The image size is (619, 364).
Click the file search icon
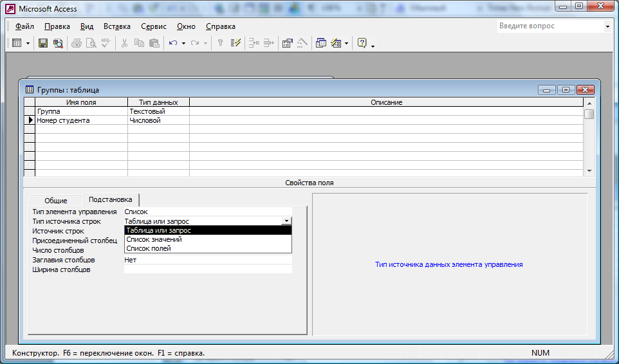(58, 43)
